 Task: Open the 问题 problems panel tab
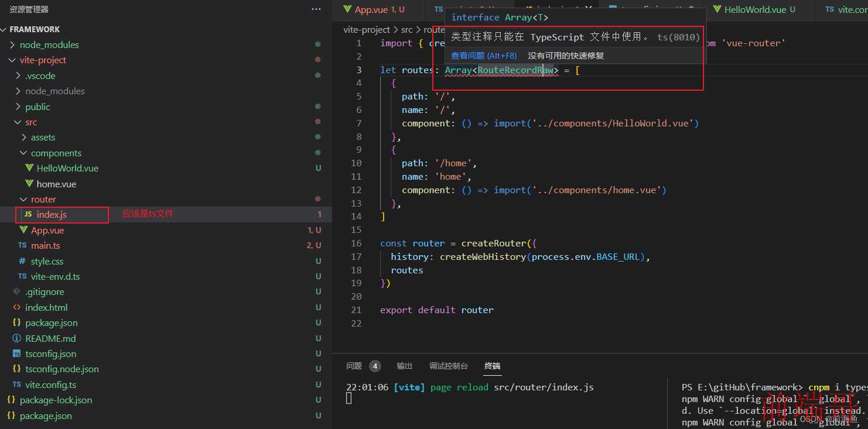pyautogui.click(x=354, y=366)
